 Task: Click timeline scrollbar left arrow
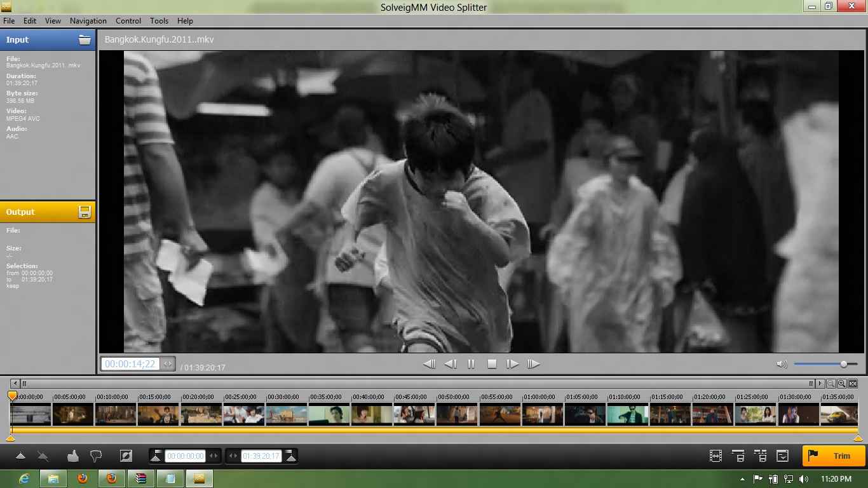[16, 384]
